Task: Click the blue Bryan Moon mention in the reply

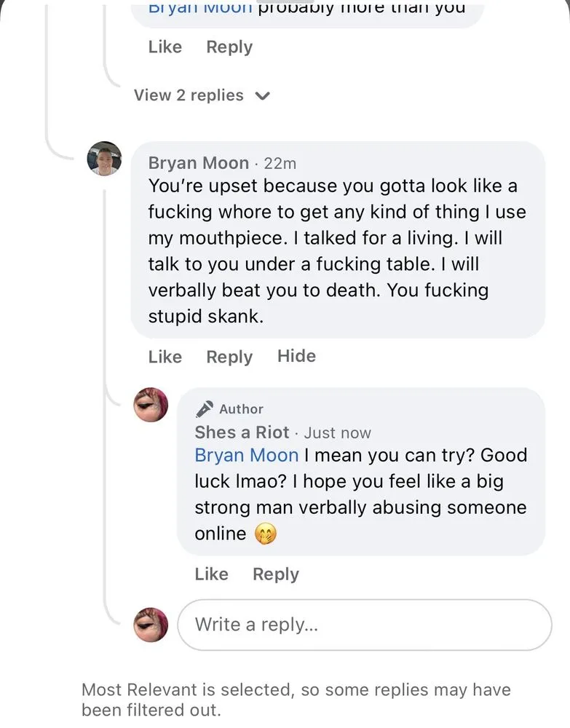Action: pyautogui.click(x=246, y=455)
